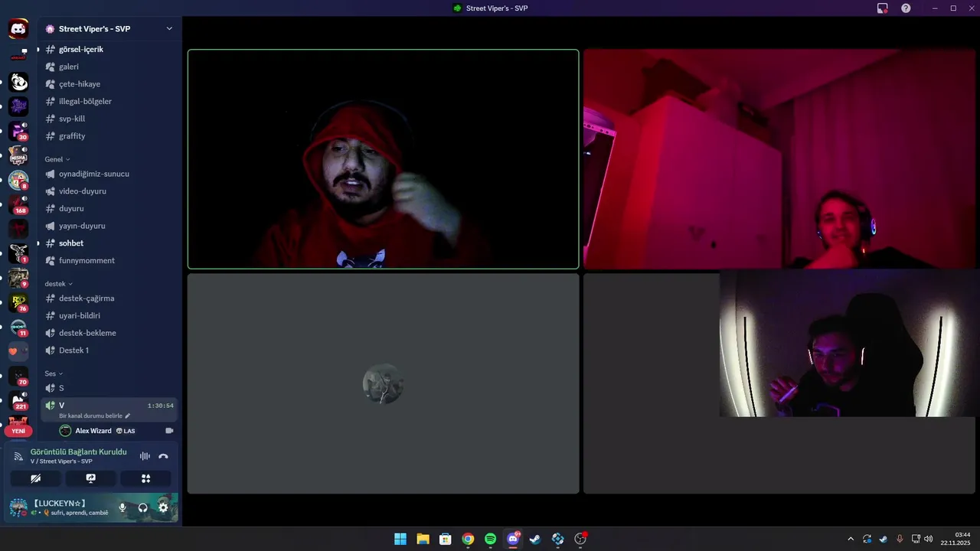The height and width of the screenshot is (551, 980).
Task: Open GHOST server with 11 badge
Action: (x=18, y=327)
